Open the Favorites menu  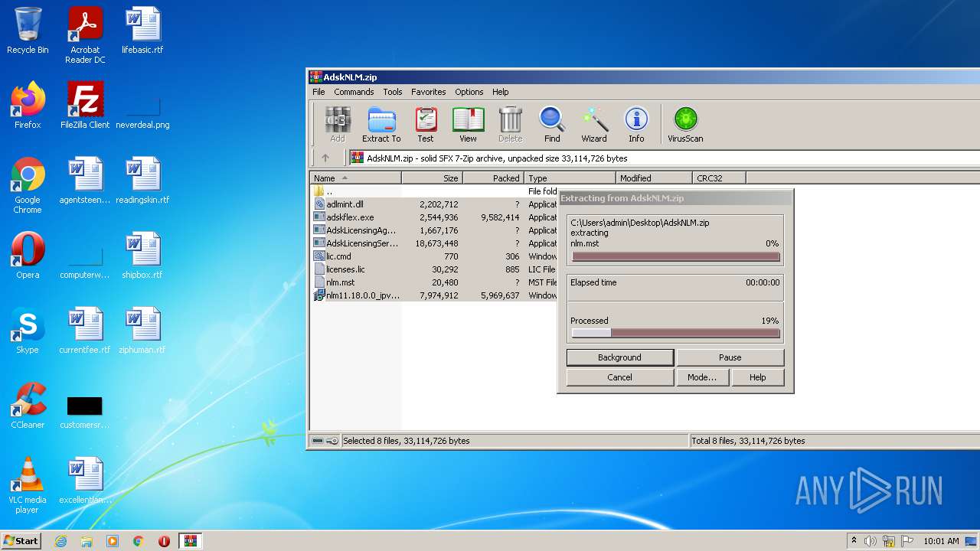429,92
